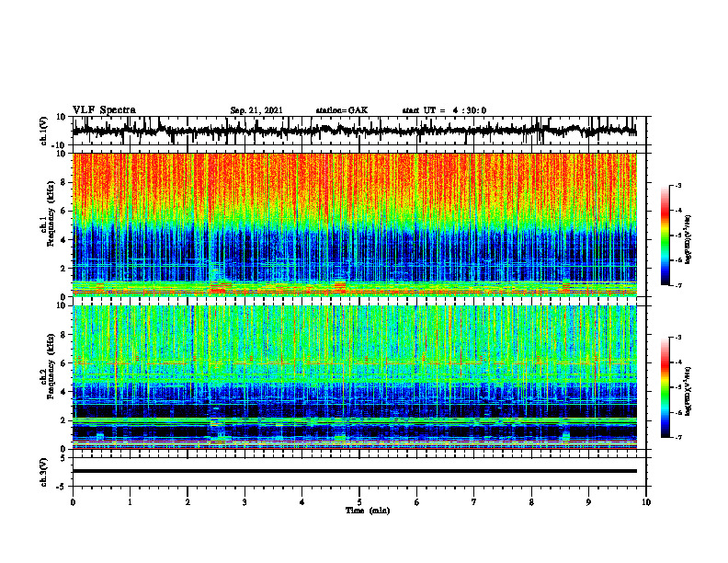Click the ch.1 frequency tick '2'
Viewport: 728px width, 563px height.
pos(63,268)
